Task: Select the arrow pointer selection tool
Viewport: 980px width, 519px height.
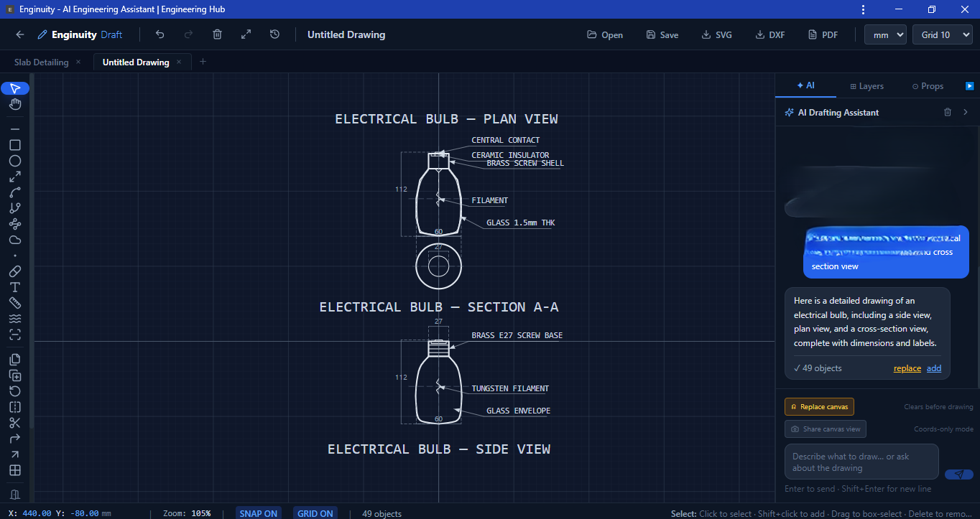Action: tap(15, 88)
